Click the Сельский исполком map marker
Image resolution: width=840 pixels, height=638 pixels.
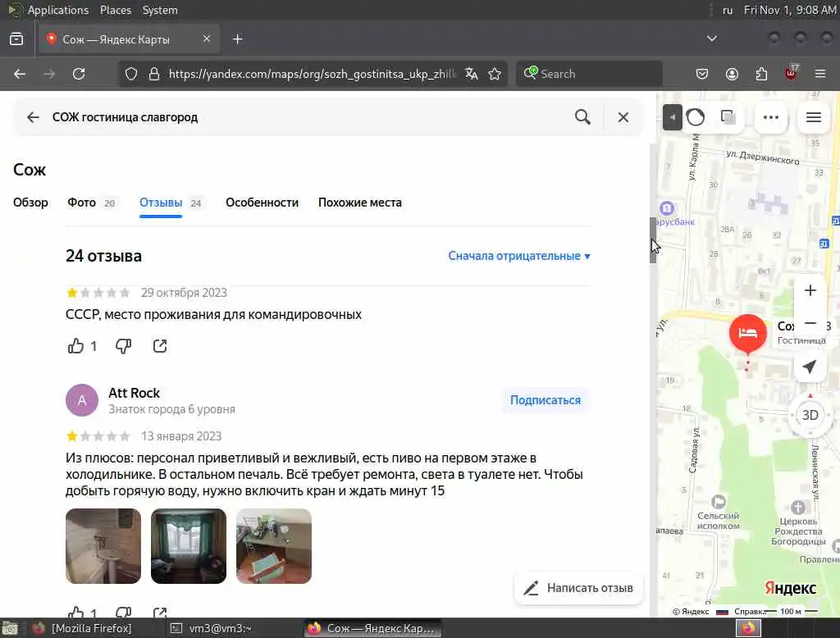point(719,502)
